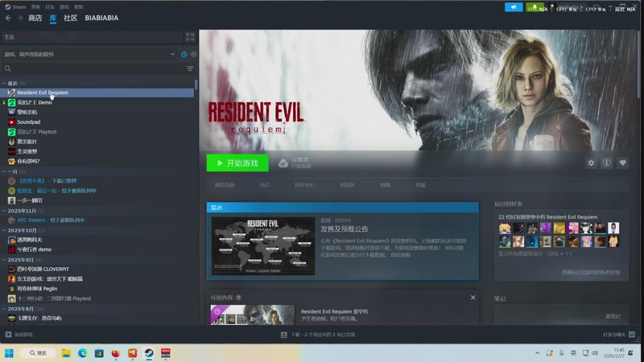
Task: Open the 好友 (Friends) menu
Action: 50,7
